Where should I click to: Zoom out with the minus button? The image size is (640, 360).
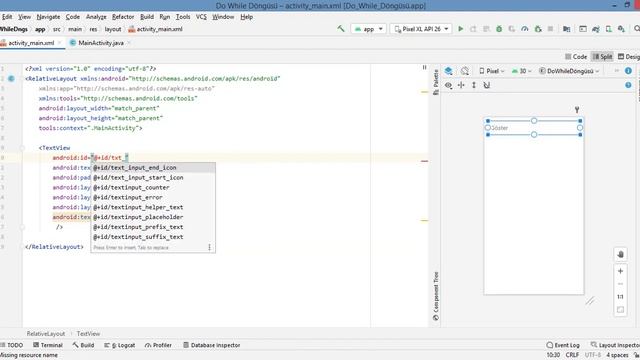point(620,284)
